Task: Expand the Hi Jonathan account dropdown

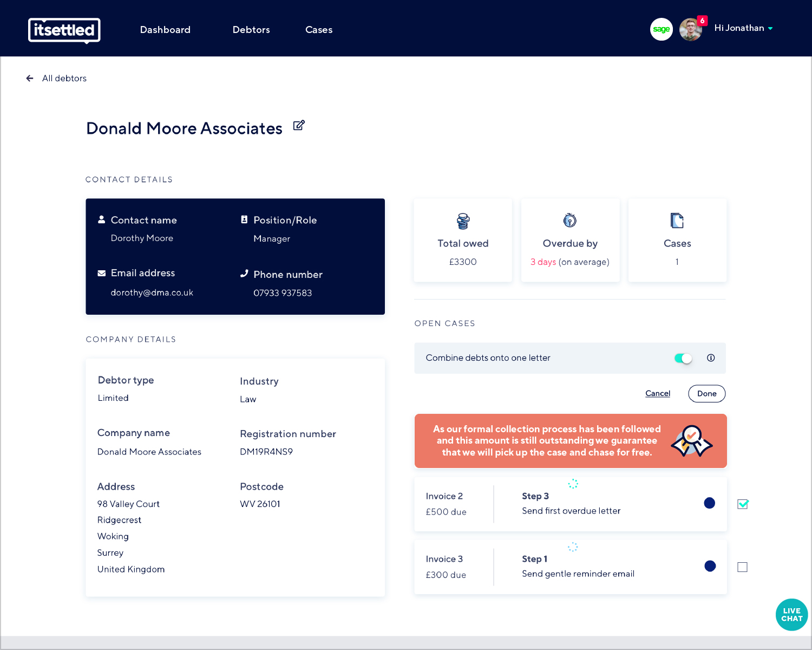Action: (x=743, y=28)
